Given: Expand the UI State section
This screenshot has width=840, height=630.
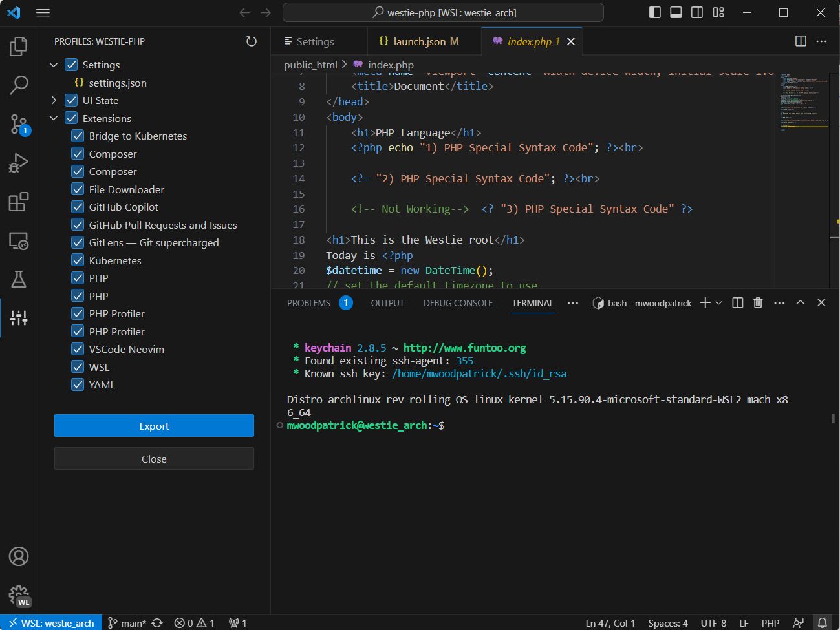Looking at the screenshot, I should (54, 100).
